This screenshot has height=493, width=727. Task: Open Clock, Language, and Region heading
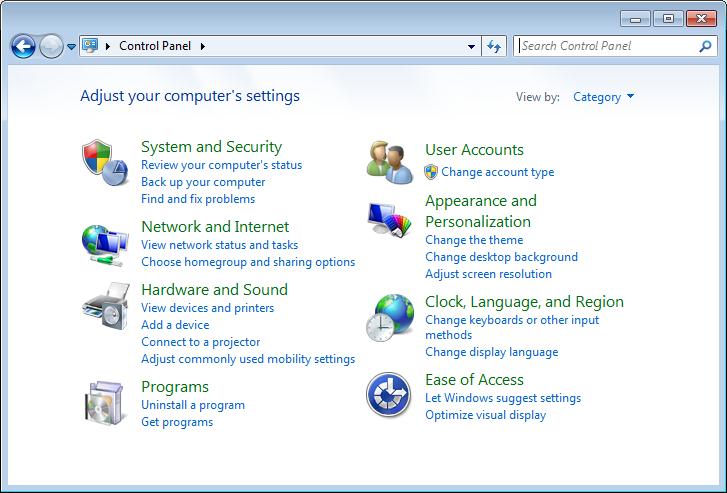point(524,302)
